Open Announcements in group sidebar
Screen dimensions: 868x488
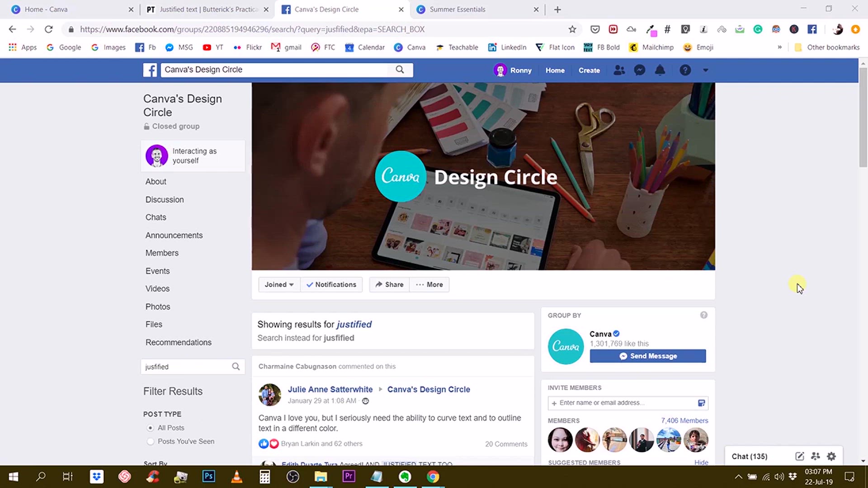click(174, 235)
